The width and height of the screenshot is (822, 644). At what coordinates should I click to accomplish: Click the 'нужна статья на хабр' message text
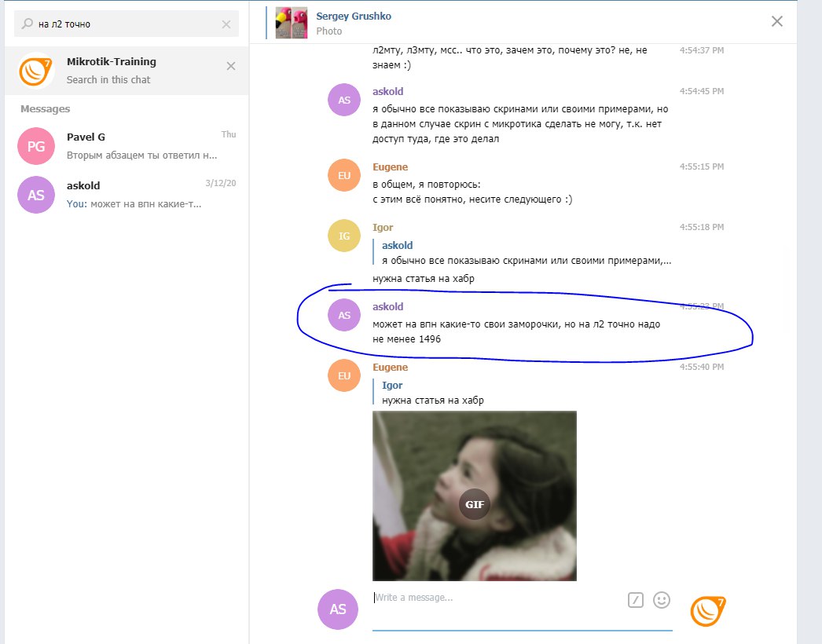click(x=424, y=279)
